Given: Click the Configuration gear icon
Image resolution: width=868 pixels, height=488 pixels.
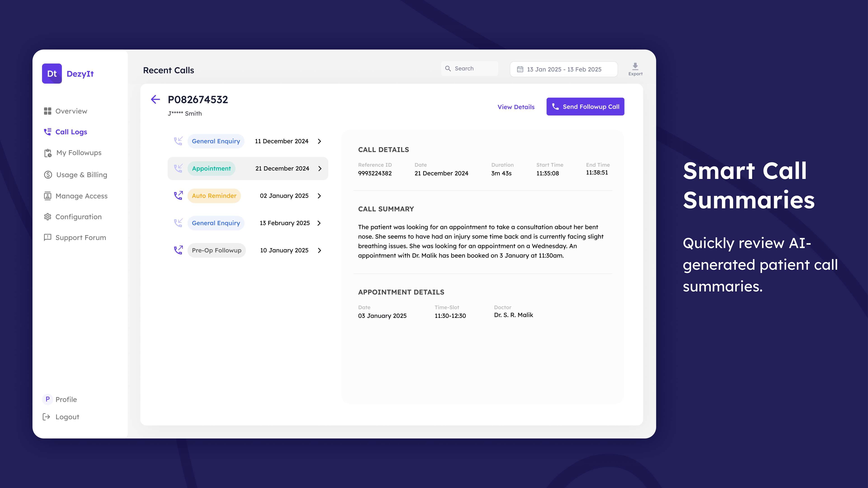Looking at the screenshot, I should 47,217.
